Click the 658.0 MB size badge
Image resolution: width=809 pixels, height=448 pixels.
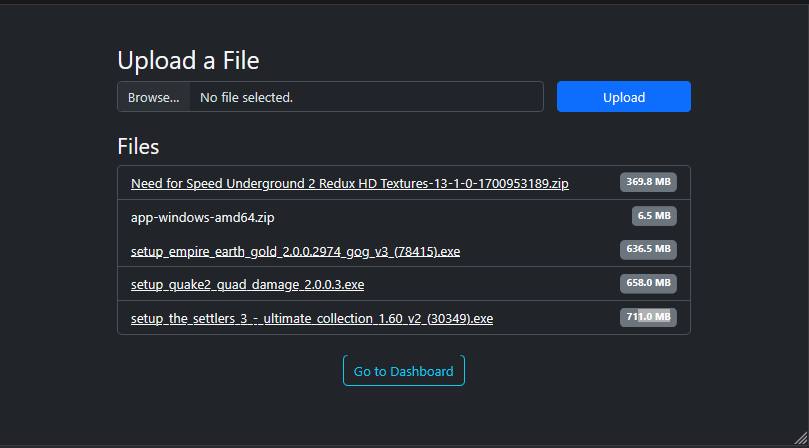648,283
